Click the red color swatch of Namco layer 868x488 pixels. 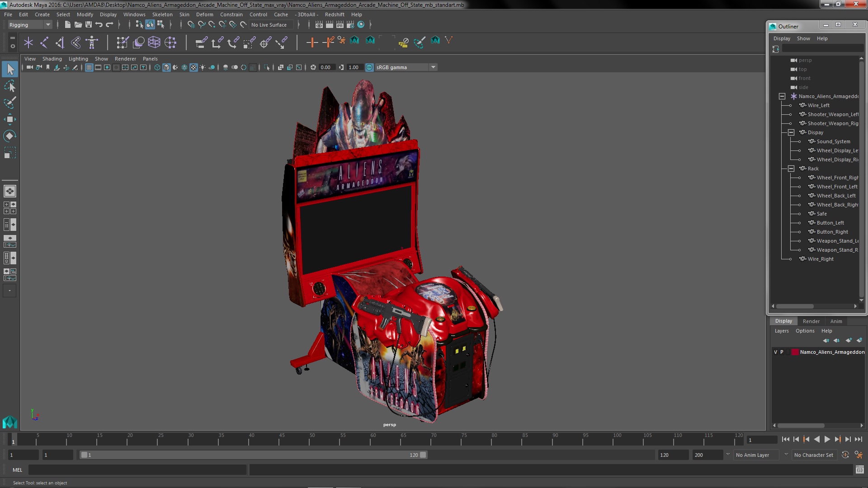795,352
